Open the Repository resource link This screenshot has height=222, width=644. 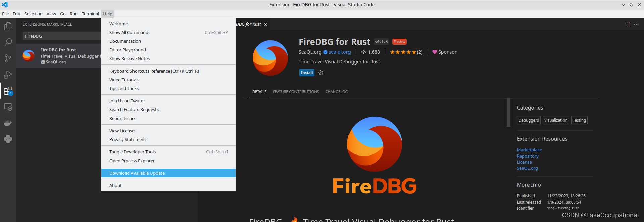(528, 156)
